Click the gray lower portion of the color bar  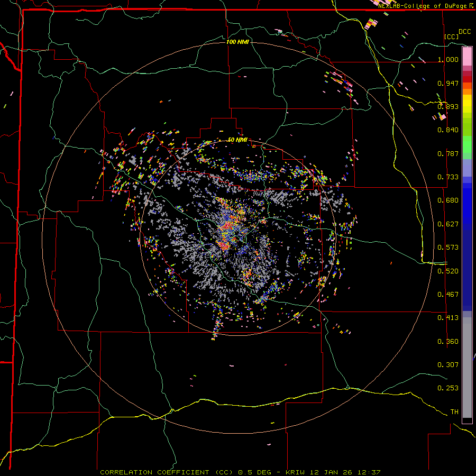tap(467, 368)
